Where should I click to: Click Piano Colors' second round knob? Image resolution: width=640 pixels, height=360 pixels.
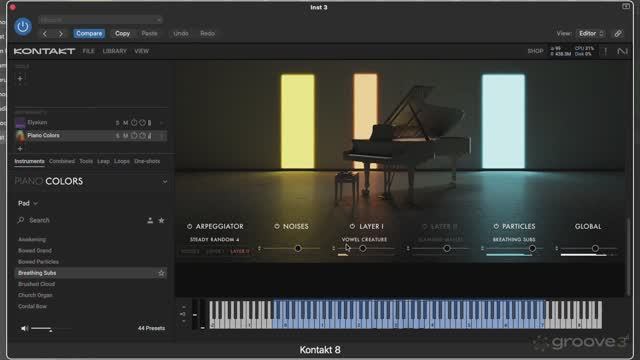[142, 136]
